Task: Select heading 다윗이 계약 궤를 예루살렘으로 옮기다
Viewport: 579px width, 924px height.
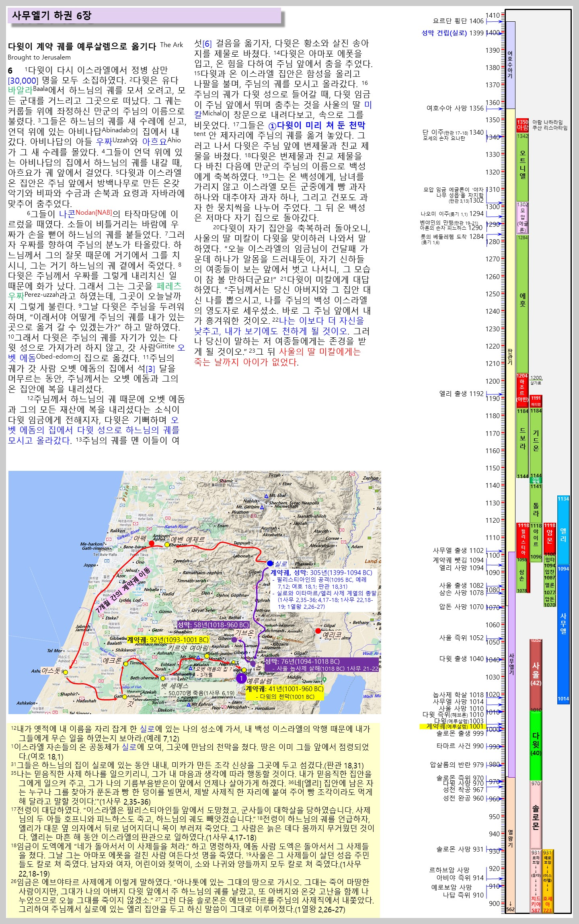Action: (82, 46)
